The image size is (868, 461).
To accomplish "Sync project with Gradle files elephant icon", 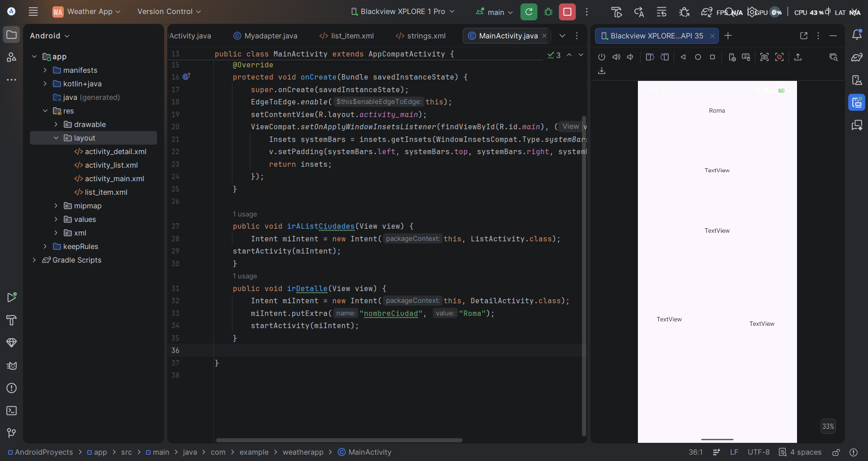I will (x=707, y=12).
